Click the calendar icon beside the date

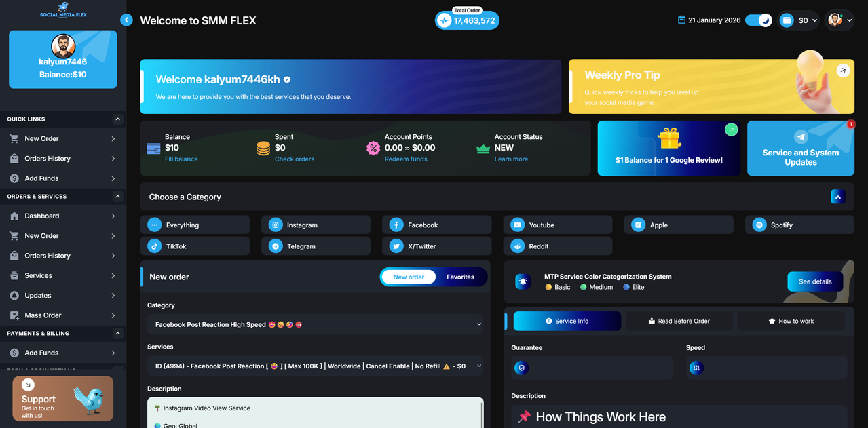[681, 20]
